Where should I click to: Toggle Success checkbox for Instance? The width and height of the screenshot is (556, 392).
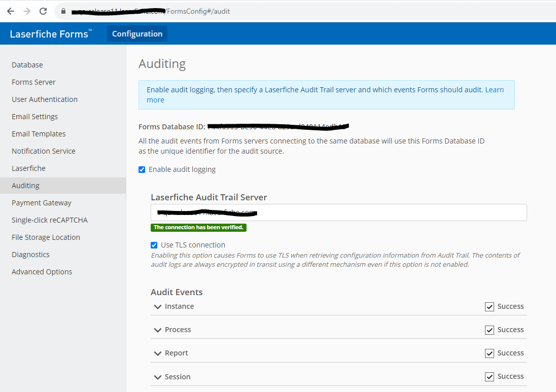click(490, 307)
